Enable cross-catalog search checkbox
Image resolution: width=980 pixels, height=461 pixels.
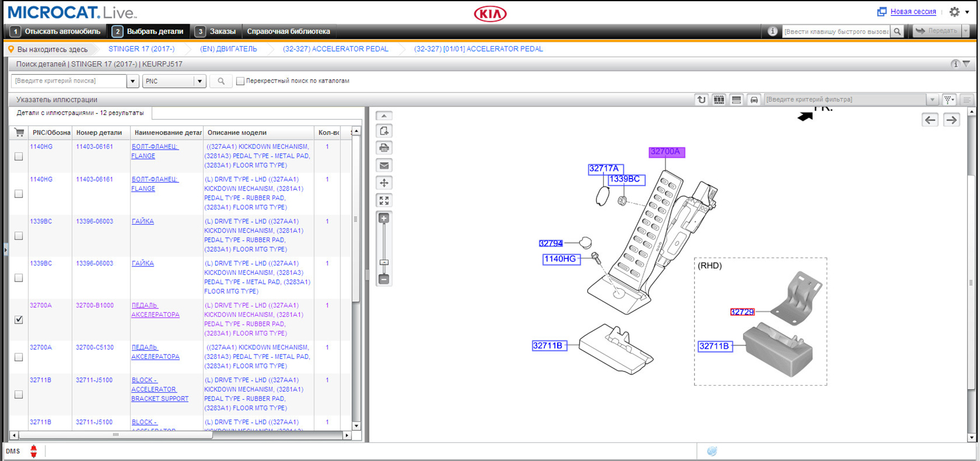click(241, 81)
